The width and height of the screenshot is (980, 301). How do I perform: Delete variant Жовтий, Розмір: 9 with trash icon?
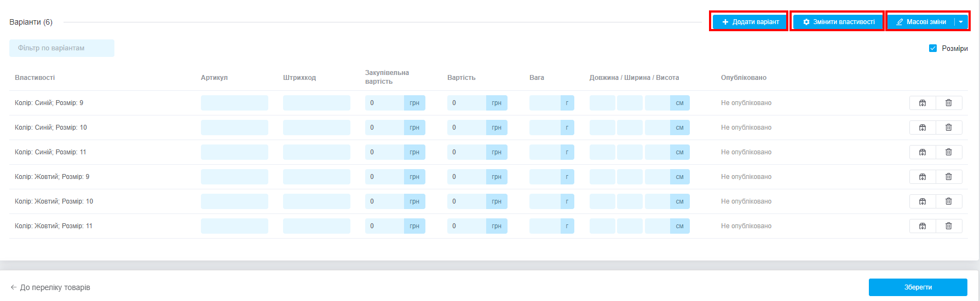pyautogui.click(x=949, y=177)
